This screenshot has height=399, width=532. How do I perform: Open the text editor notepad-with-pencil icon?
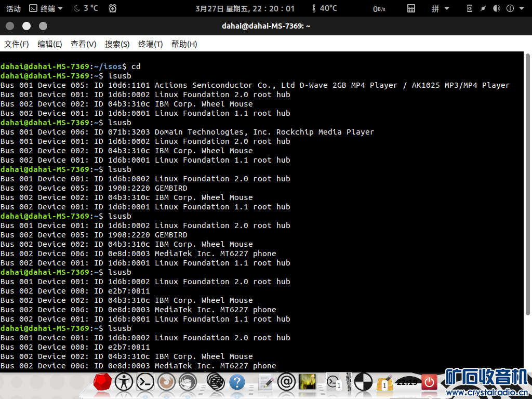pyautogui.click(x=265, y=382)
